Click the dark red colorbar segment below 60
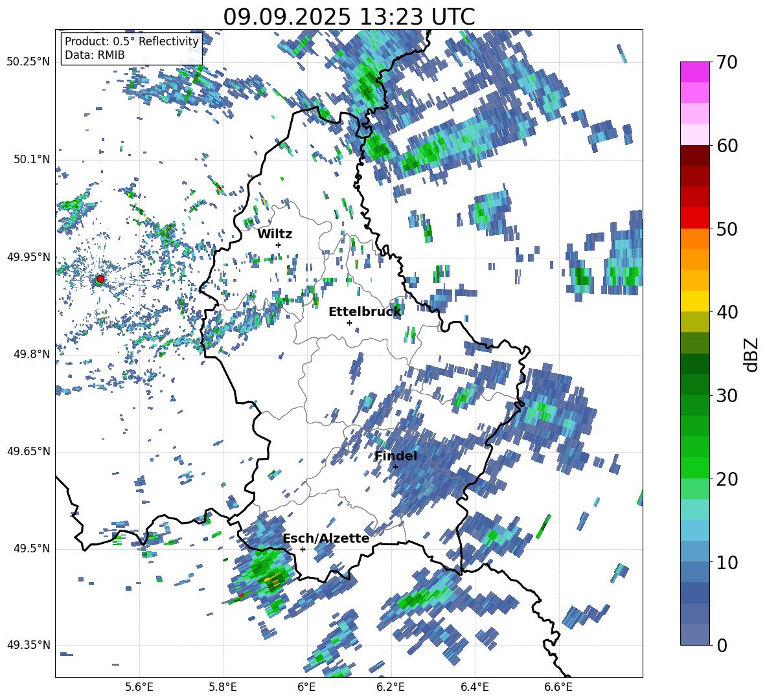The height and width of the screenshot is (700, 767). click(x=694, y=155)
